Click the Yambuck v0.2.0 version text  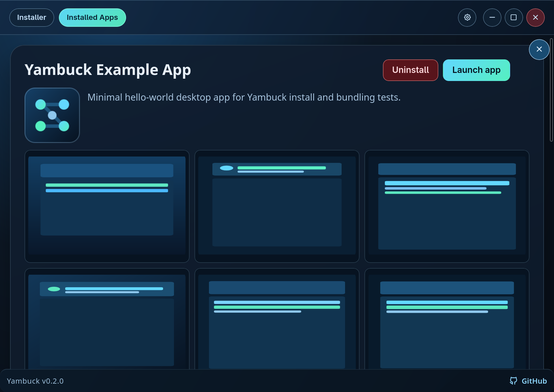click(35, 381)
